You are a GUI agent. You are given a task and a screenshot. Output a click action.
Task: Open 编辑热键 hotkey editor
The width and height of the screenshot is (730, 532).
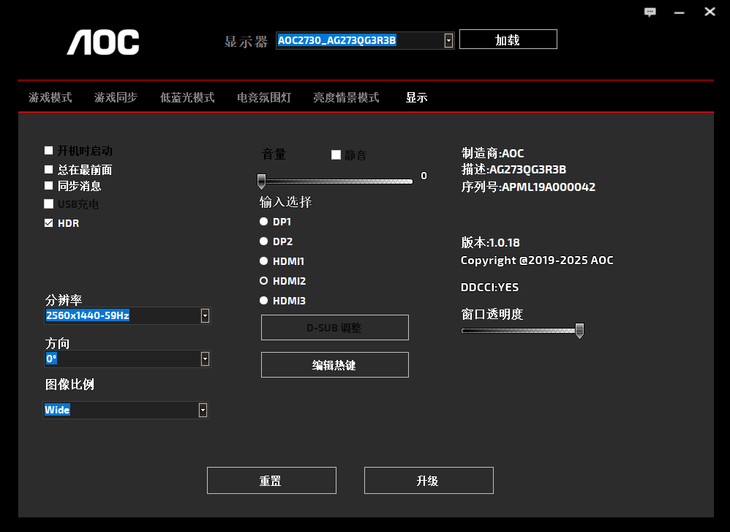335,365
